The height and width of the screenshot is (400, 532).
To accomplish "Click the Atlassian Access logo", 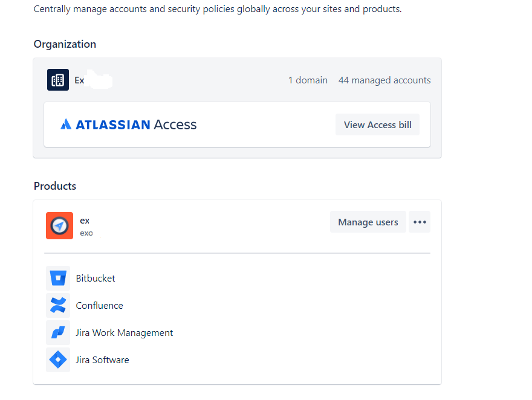I will click(x=128, y=124).
